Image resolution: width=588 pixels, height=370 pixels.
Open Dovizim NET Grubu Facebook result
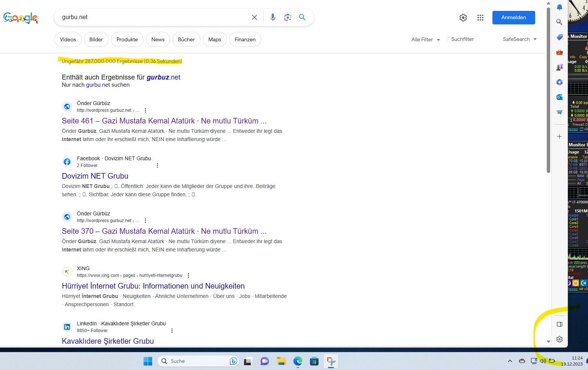[95, 176]
